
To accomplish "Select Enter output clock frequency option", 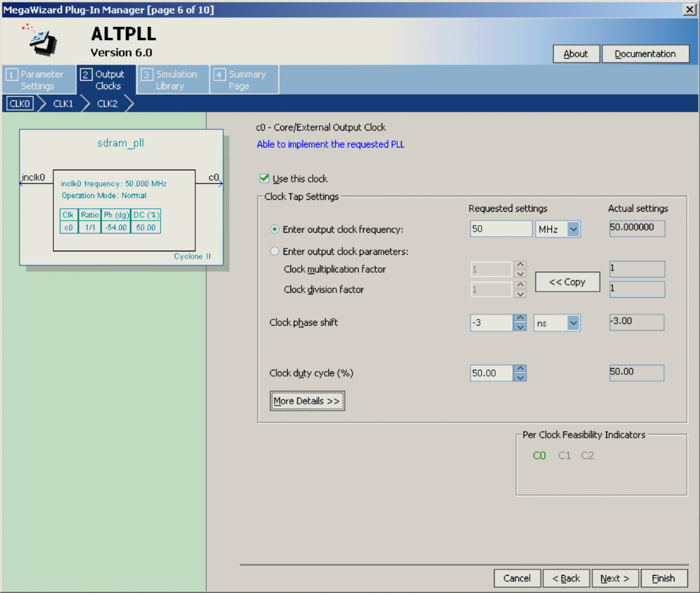I will click(x=275, y=229).
